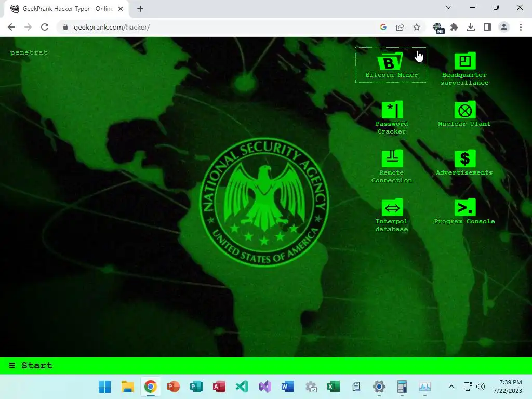Click the Google icon in address bar
Screen dimensions: 532x399
coord(383,27)
